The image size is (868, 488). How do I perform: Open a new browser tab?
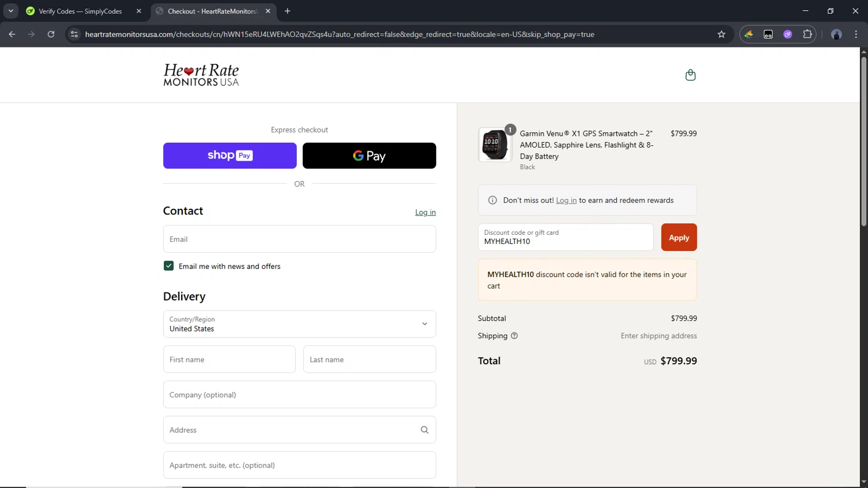click(x=288, y=11)
